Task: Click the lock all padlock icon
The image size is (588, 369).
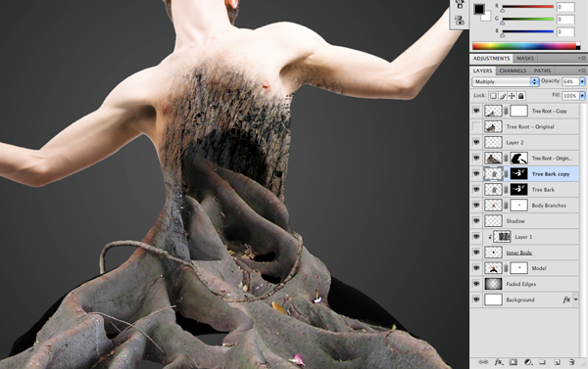Action: tap(521, 96)
